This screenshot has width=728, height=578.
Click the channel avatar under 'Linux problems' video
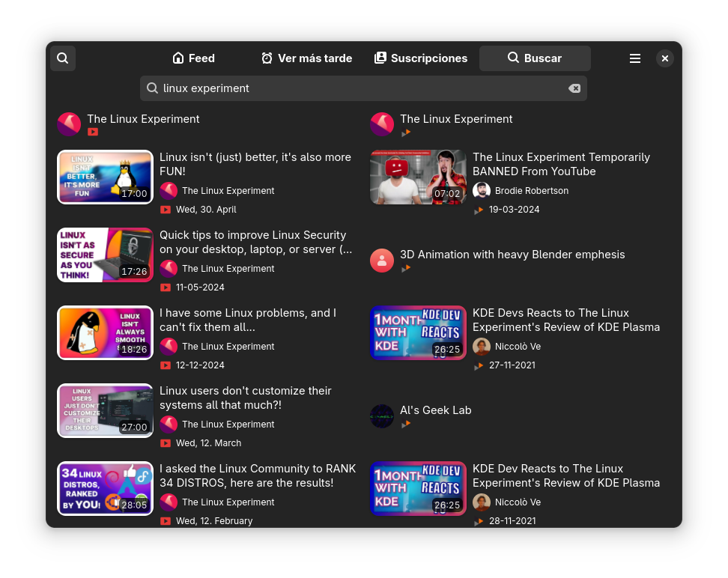[169, 347]
